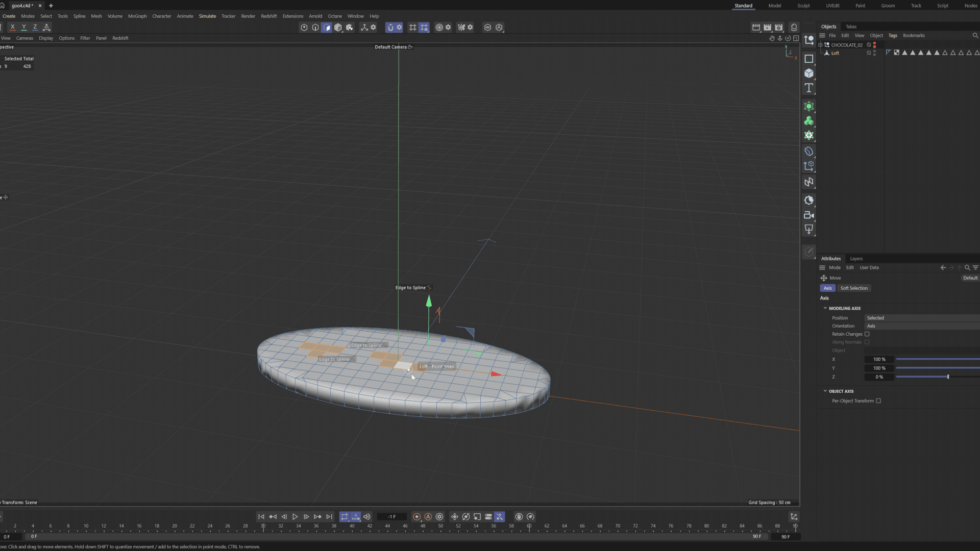Click the Soft Selection button
Image resolution: width=980 pixels, height=551 pixels.
click(x=853, y=288)
